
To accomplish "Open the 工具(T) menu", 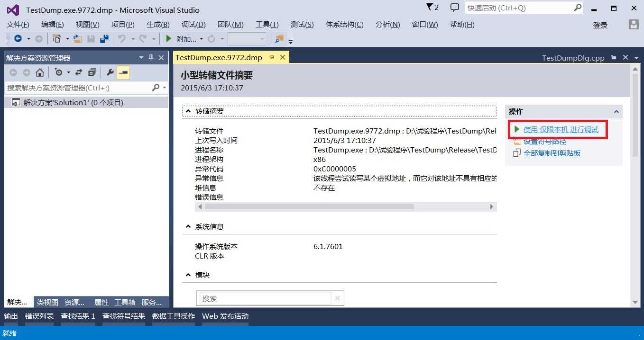I will coord(267,25).
